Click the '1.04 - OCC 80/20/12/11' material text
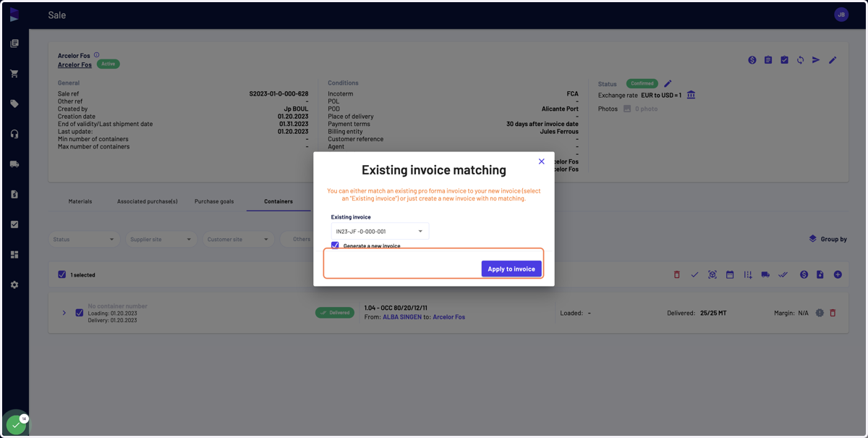Viewport: 868px width, 438px height. [396, 308]
